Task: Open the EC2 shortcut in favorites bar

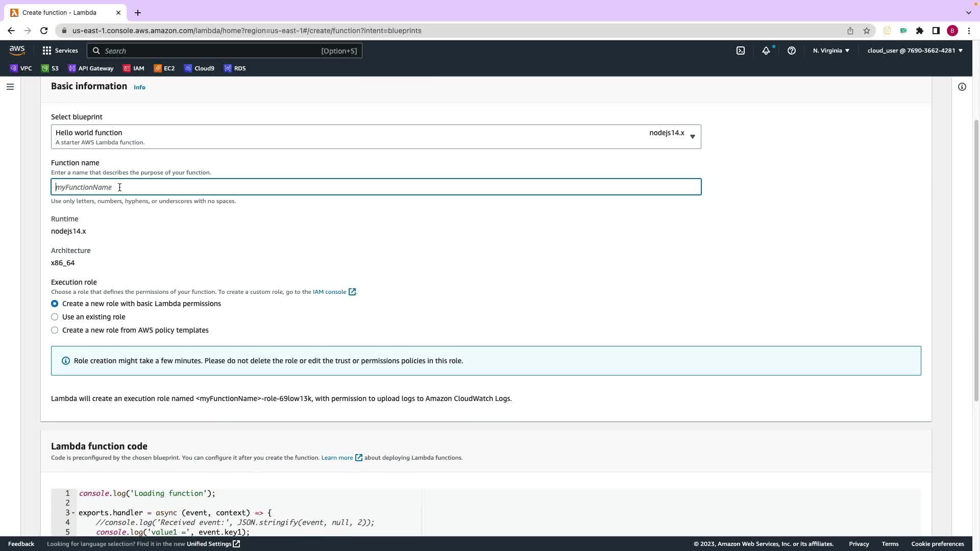Action: pos(164,68)
